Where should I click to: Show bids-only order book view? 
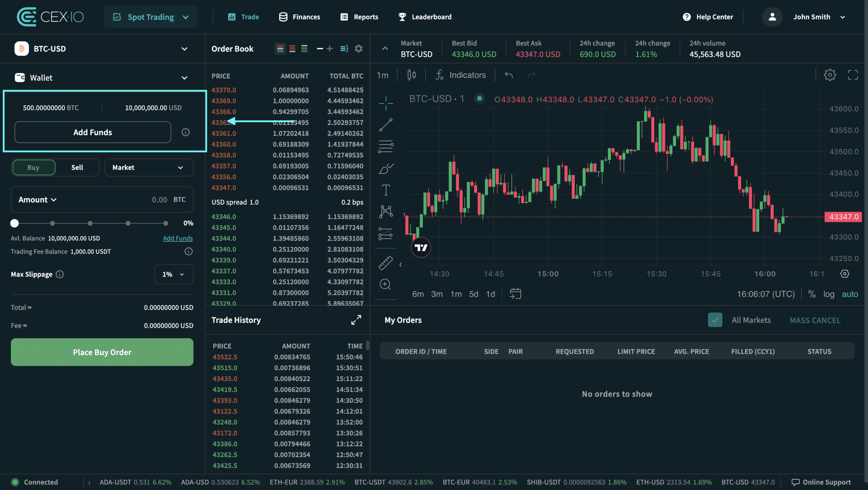pyautogui.click(x=304, y=49)
